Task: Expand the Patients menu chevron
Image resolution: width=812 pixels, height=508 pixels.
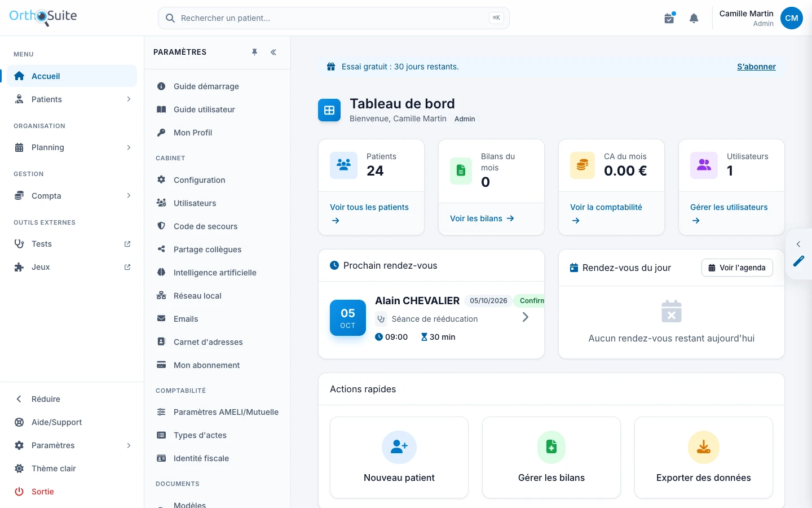Action: (x=129, y=99)
